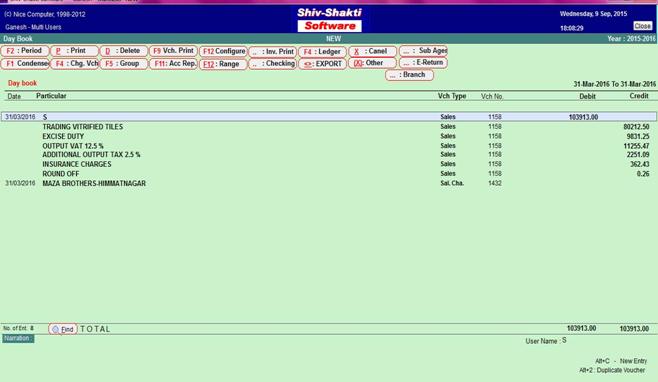
Task: Select the F5 Group button
Action: [124, 63]
